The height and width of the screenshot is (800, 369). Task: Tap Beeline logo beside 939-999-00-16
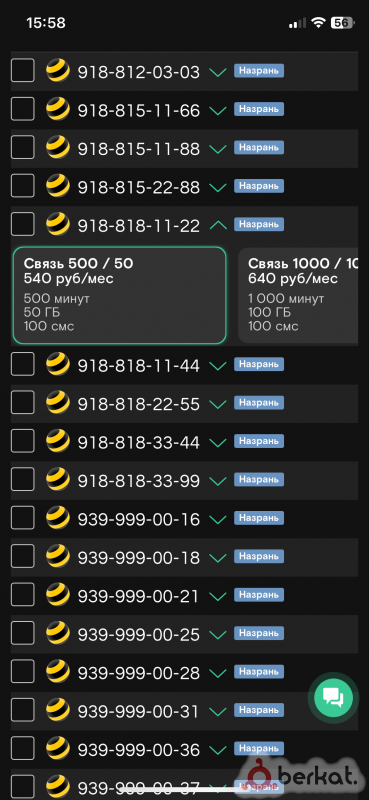58,518
